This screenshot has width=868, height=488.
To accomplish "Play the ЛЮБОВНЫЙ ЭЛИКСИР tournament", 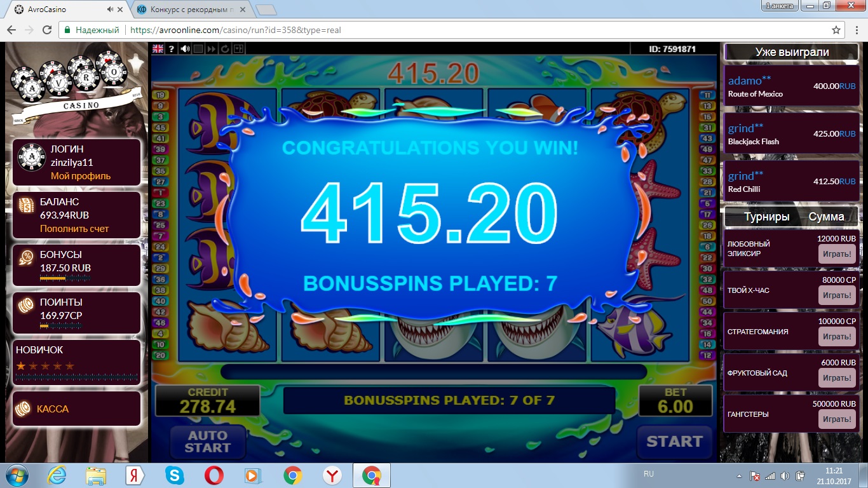I will (837, 254).
